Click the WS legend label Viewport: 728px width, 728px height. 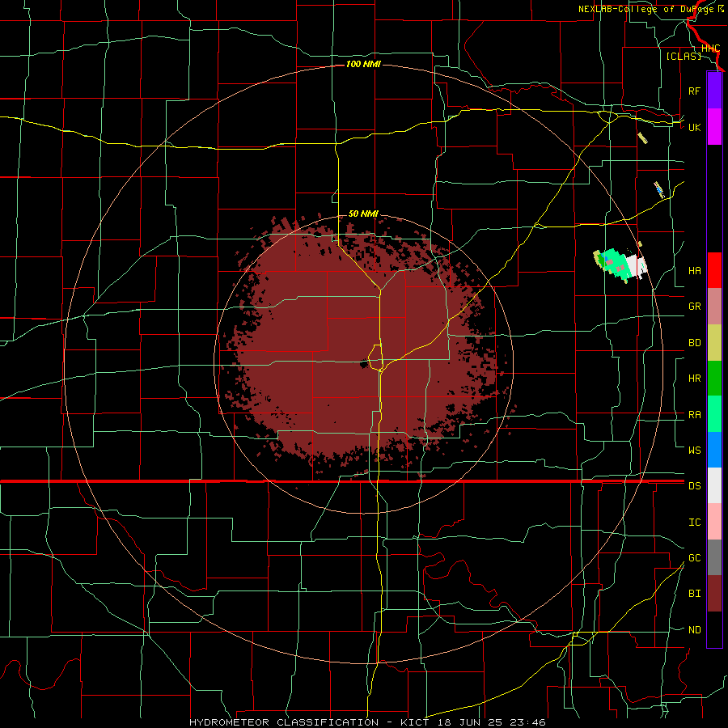694,450
